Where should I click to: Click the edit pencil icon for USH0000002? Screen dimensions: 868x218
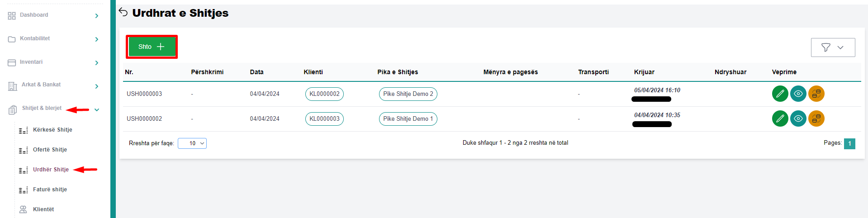click(x=780, y=118)
